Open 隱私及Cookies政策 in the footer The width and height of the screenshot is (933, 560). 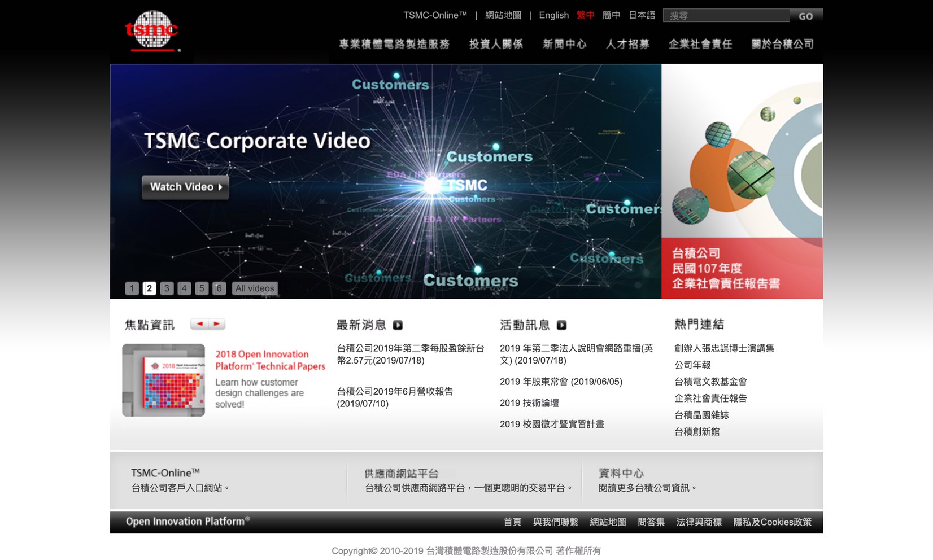click(x=772, y=522)
